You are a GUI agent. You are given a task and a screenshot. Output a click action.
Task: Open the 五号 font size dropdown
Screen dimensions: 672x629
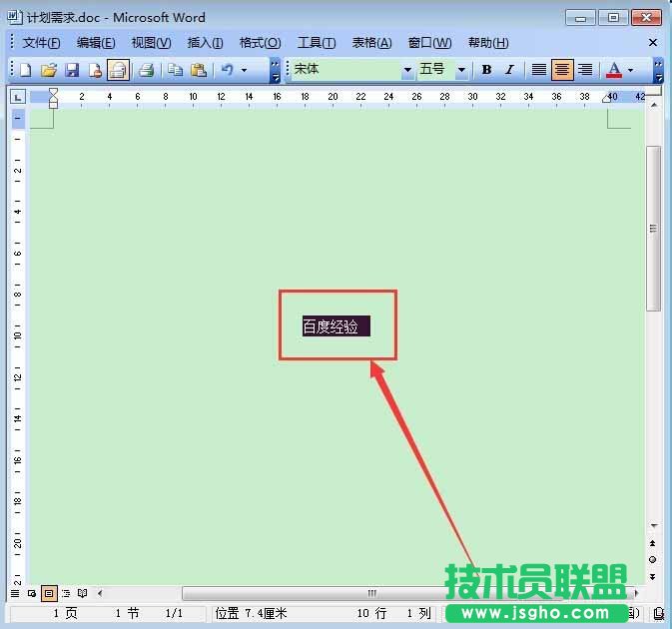tap(461, 70)
